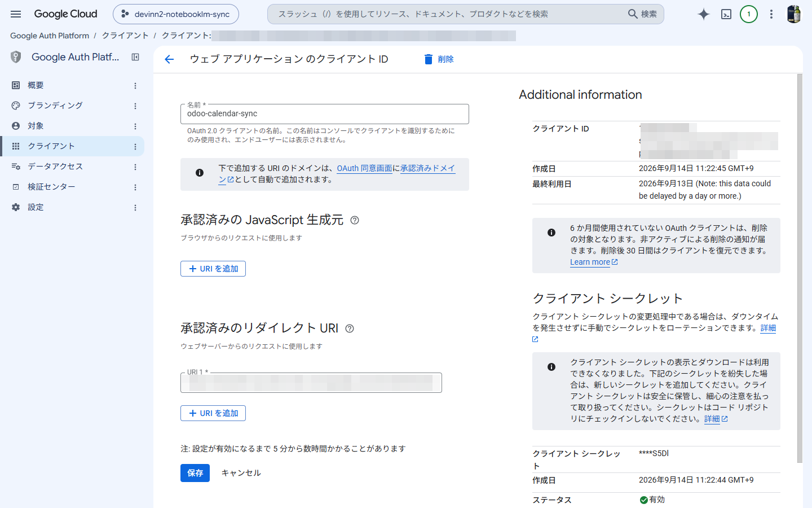Click the 保存 save button

[195, 473]
